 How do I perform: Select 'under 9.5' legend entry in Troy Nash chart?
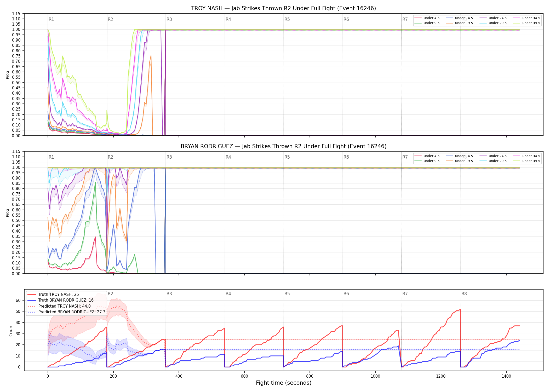[427, 23]
